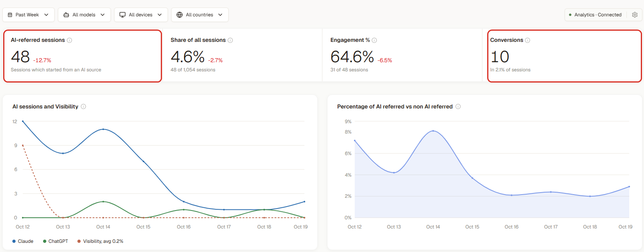The image size is (644, 252).
Task: Click the globe icon in All countries filter
Action: (180, 15)
